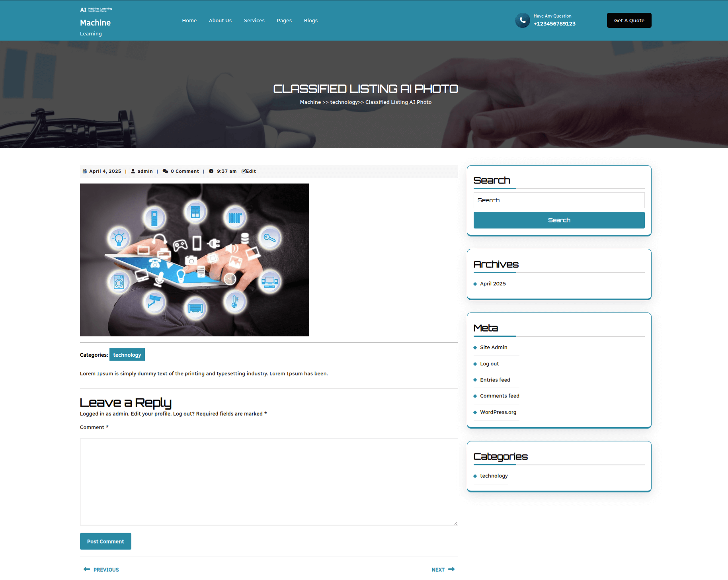Click the comments bubble icon
Viewport: 728px width, 580px height.
[x=165, y=171]
